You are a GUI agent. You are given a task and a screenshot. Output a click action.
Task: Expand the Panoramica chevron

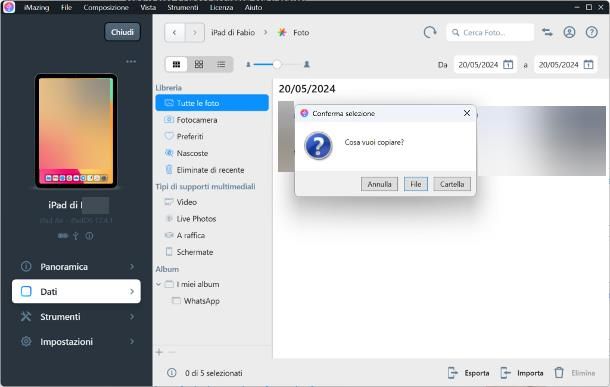[132, 267]
